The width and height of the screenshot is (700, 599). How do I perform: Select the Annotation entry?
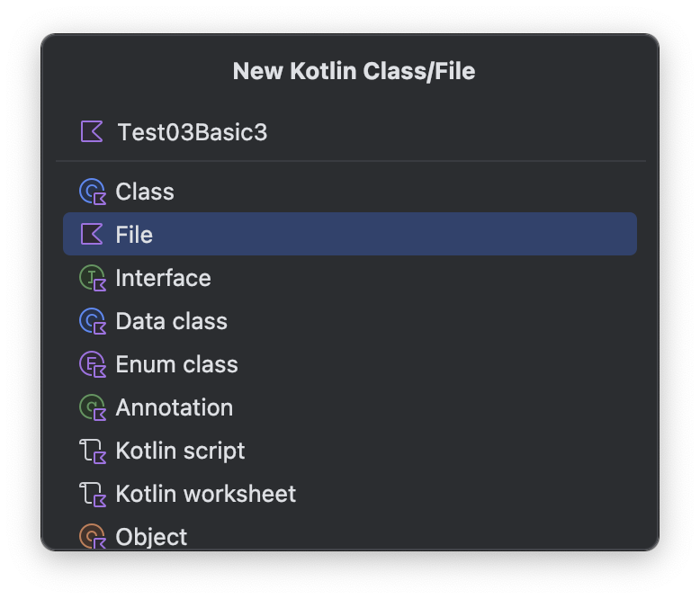tap(174, 407)
